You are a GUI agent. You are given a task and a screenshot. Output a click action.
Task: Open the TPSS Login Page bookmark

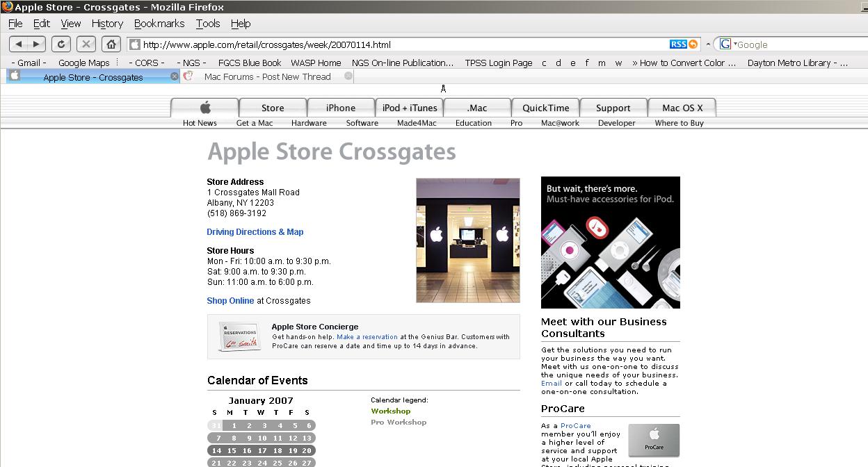(499, 63)
